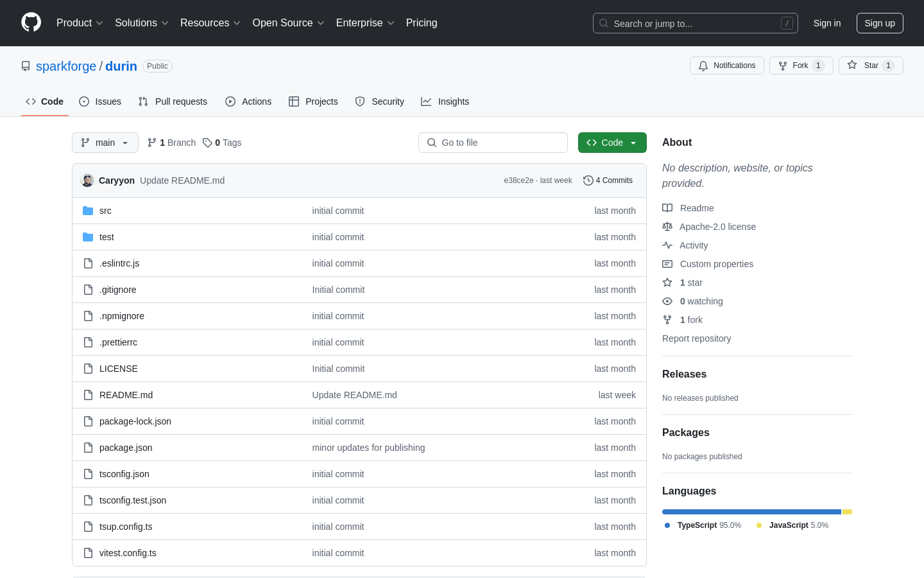
Task: Click the search magnifier icon in header
Action: click(604, 23)
